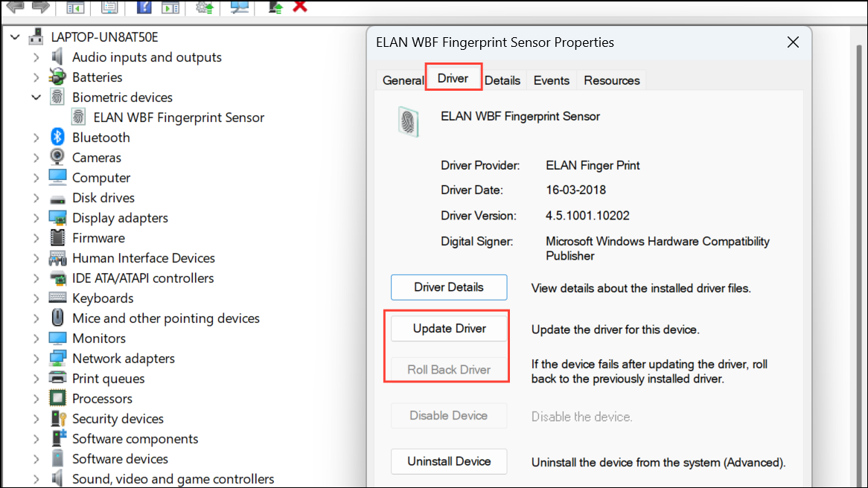Click the icon beside ELAN WBF Fingerprint Sensor in tree
The width and height of the screenshot is (868, 488).
click(x=79, y=117)
